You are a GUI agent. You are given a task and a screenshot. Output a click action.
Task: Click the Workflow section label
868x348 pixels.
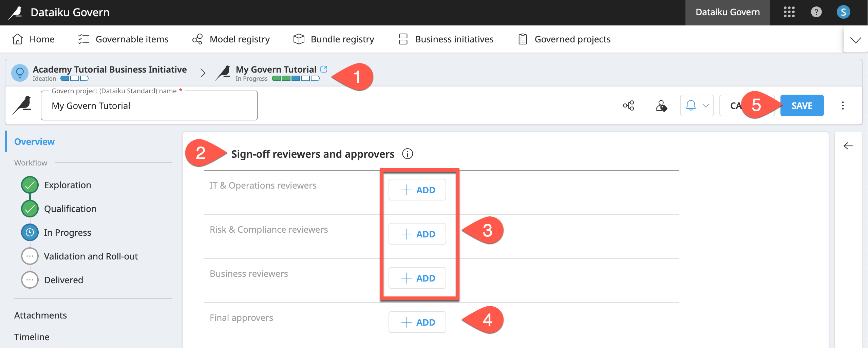tap(31, 162)
